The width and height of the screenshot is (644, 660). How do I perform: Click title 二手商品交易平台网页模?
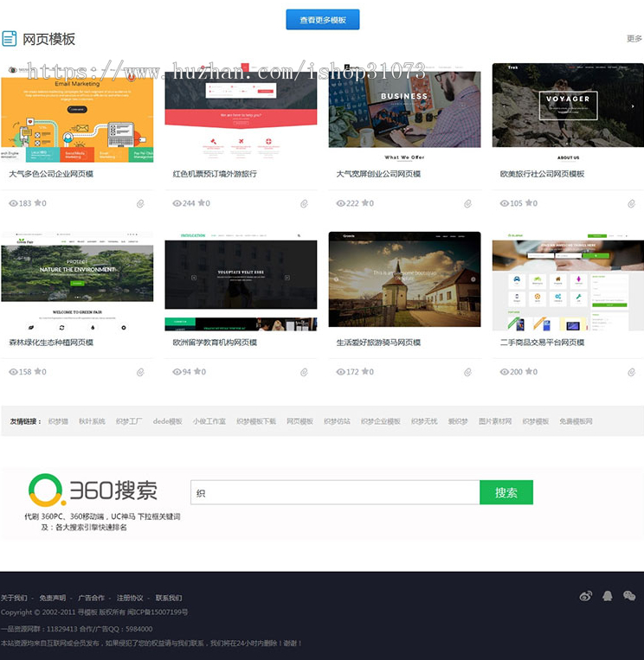coord(542,343)
